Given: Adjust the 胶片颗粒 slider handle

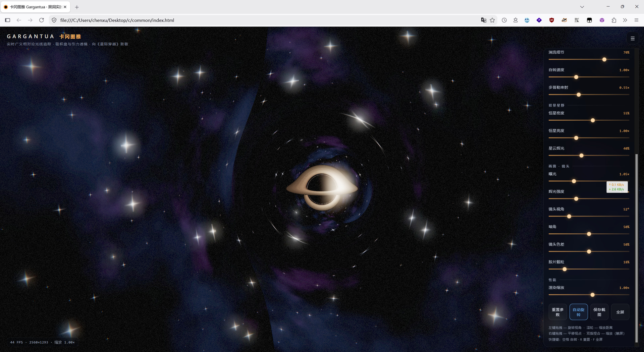Looking at the screenshot, I should tap(565, 269).
